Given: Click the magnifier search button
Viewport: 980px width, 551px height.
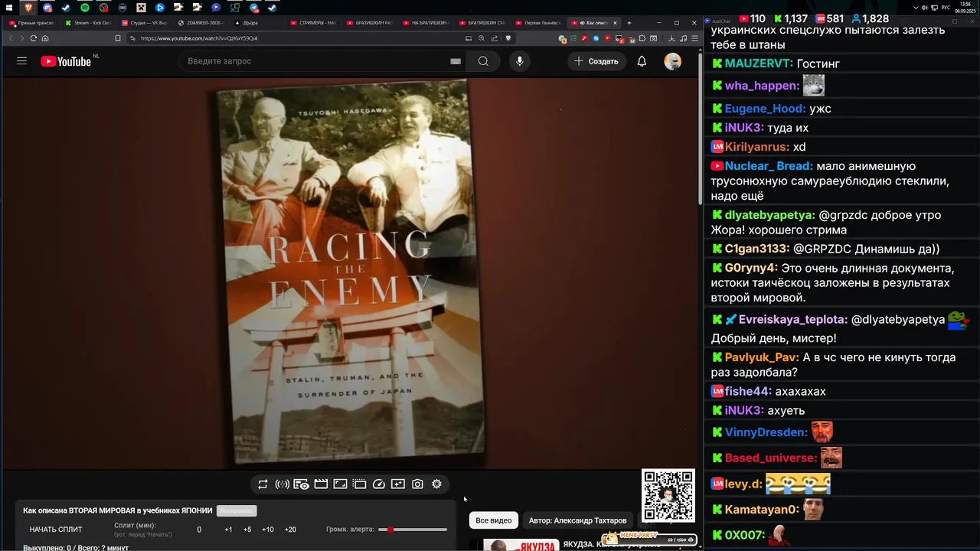Looking at the screenshot, I should pos(483,61).
